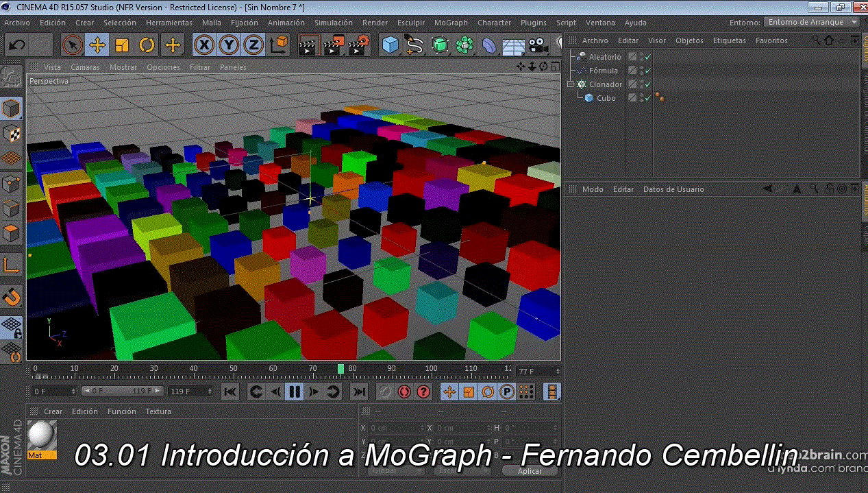
Task: Click the 0 F start frame field
Action: point(54,392)
